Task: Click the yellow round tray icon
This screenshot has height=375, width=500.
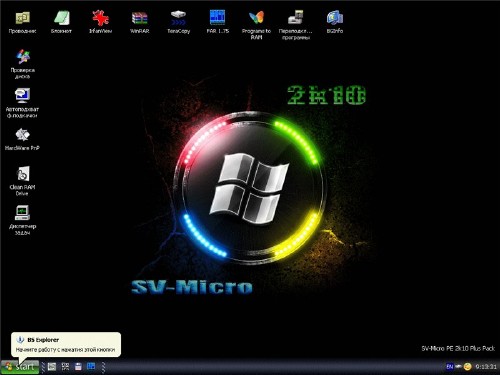Action: (468, 367)
